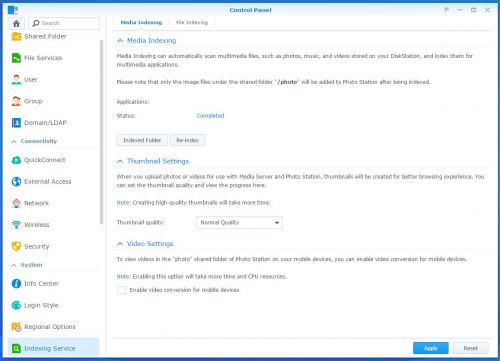This screenshot has width=500, height=361.
Task: Switch to Media Indexing tab
Action: coord(141,23)
